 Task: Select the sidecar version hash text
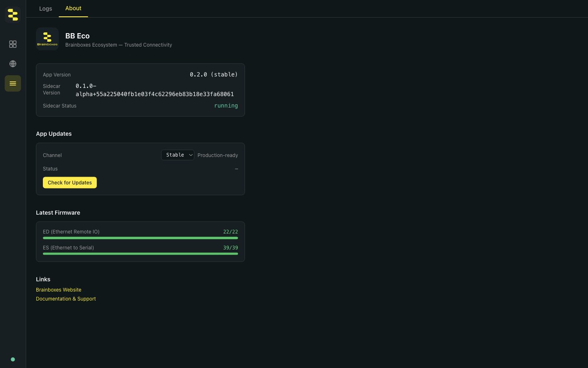155,90
